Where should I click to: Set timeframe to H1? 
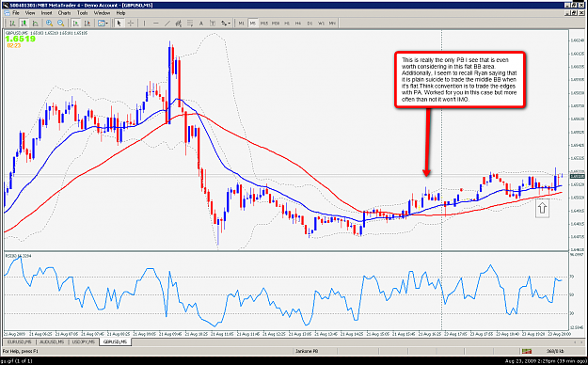point(287,24)
